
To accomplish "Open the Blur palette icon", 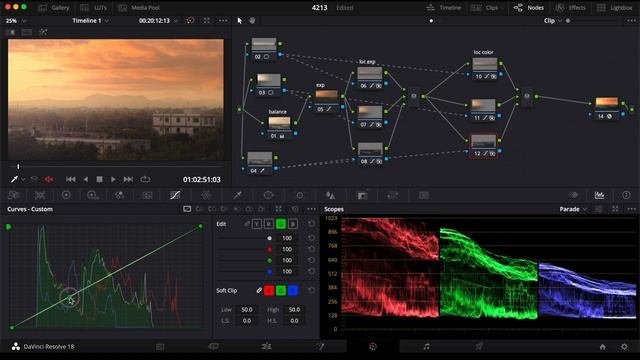I will (331, 195).
